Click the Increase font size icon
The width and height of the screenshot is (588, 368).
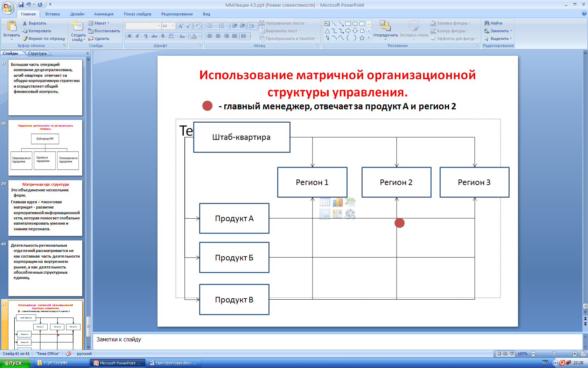click(181, 26)
